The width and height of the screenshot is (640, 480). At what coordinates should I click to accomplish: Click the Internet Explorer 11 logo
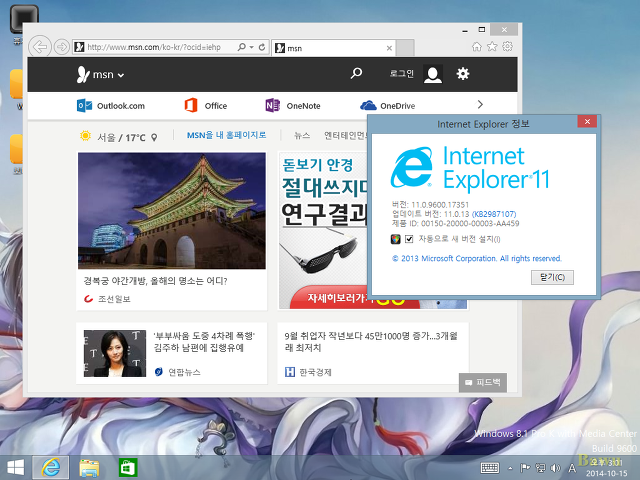coord(470,168)
